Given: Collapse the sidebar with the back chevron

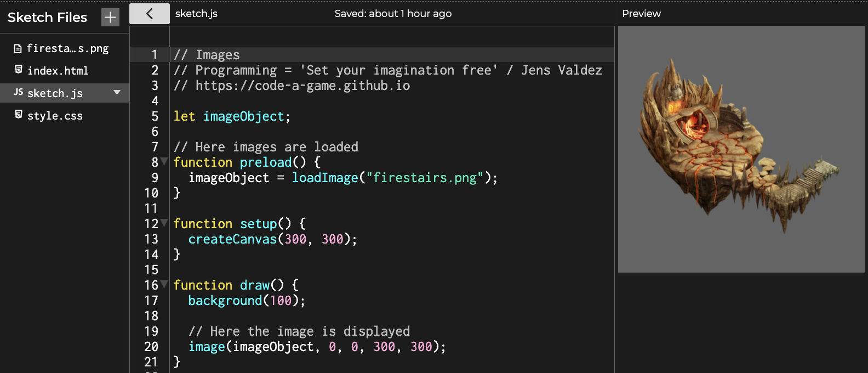Looking at the screenshot, I should point(149,14).
